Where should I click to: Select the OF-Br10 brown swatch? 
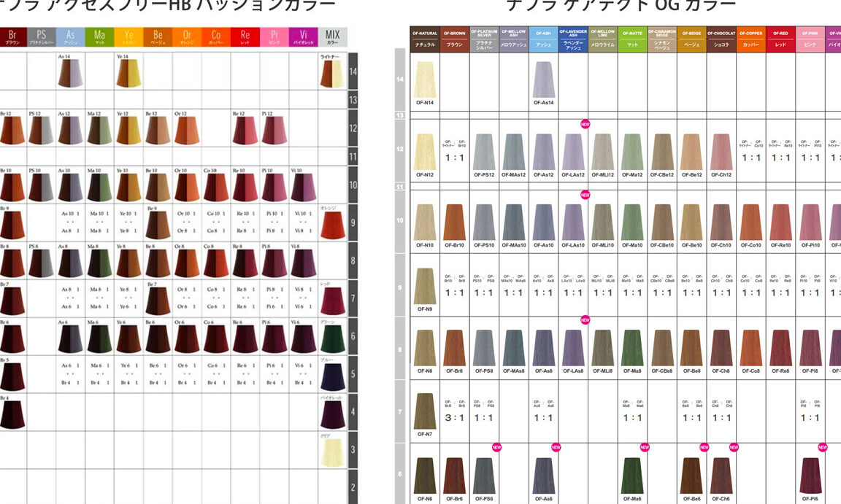454,222
